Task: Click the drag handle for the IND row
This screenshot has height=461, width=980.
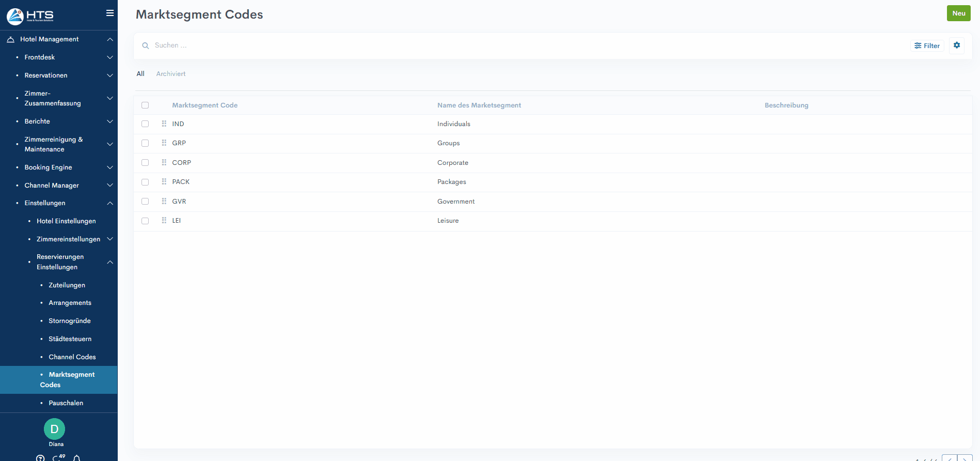Action: coord(164,124)
